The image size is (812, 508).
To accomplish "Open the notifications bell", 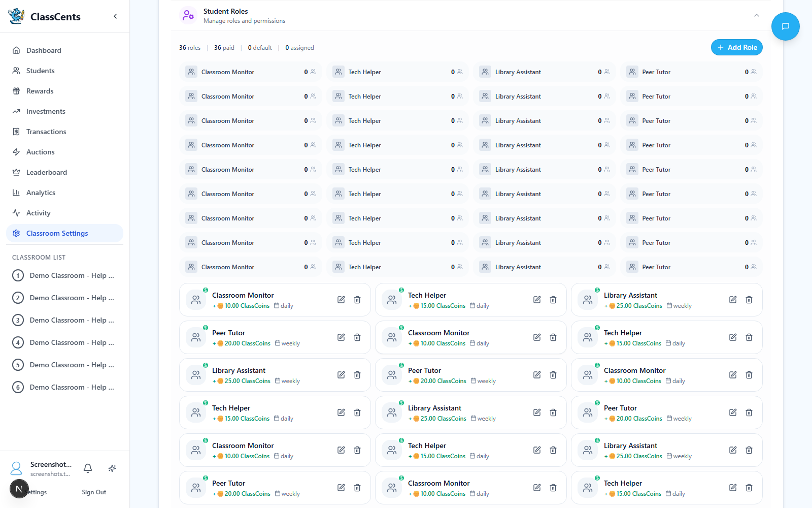I will coord(88,468).
